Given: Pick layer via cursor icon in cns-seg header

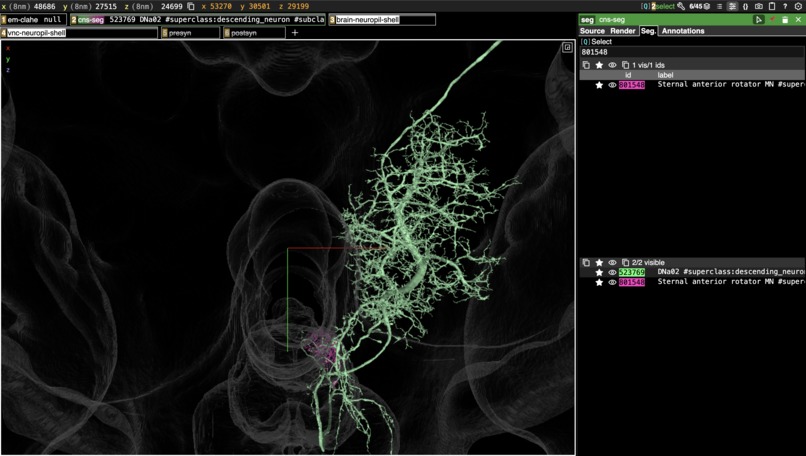Looking at the screenshot, I should (x=758, y=20).
